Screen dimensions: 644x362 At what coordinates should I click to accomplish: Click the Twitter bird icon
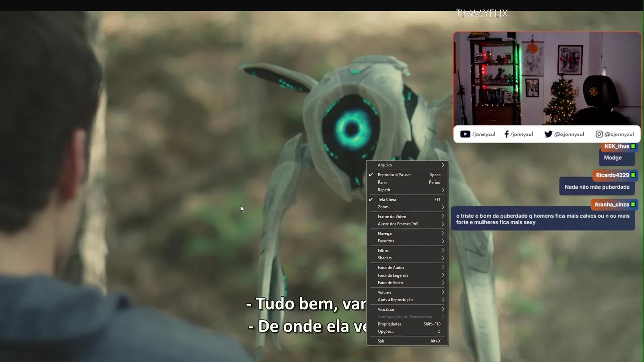coord(548,134)
